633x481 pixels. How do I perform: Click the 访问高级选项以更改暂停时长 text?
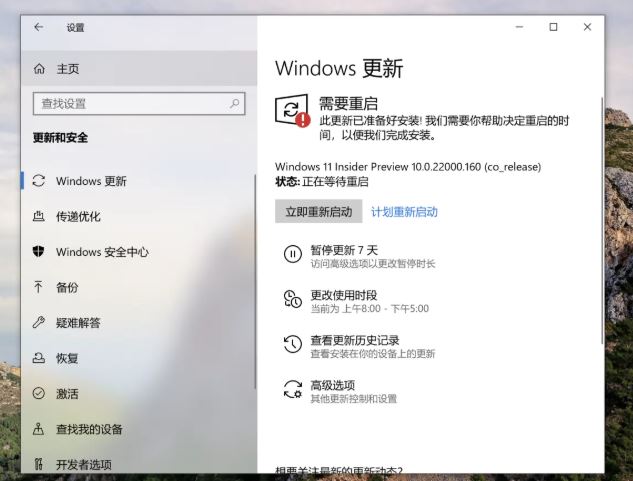(373, 264)
